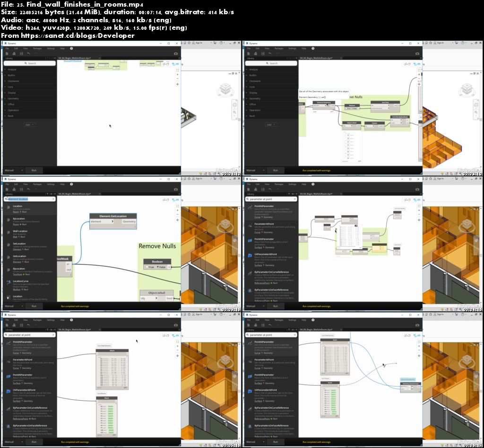Open View menu in middle-right frame
This screenshot has height=448, width=484.
coord(267,184)
